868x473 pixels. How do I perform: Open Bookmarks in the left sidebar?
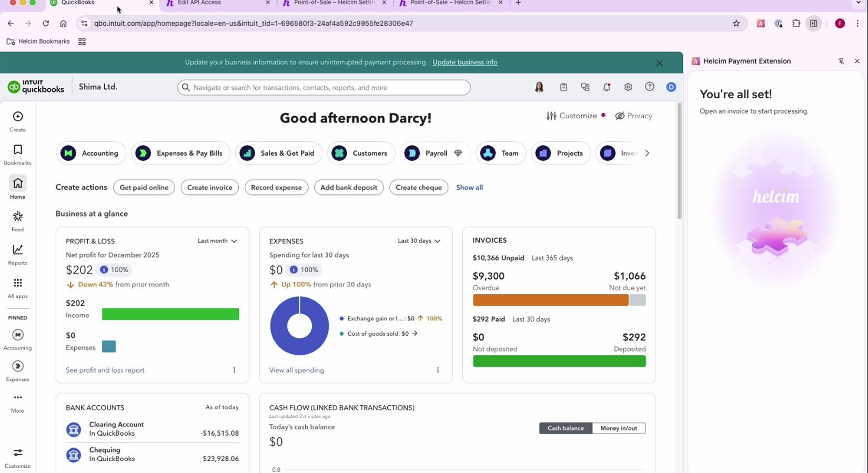pos(18,150)
